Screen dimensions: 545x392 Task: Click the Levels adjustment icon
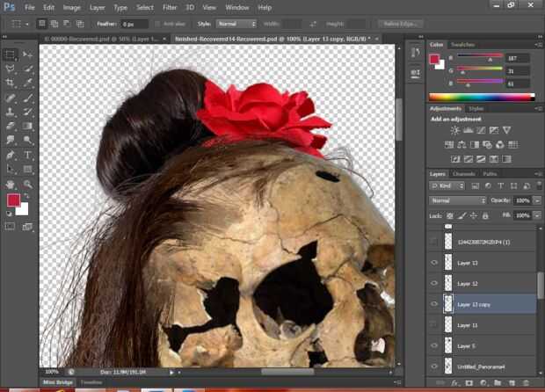pyautogui.click(x=468, y=130)
